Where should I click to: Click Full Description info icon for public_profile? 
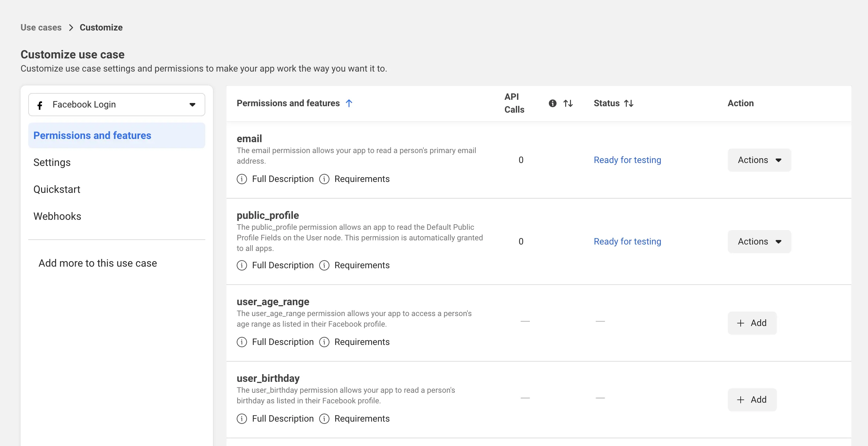pyautogui.click(x=242, y=265)
